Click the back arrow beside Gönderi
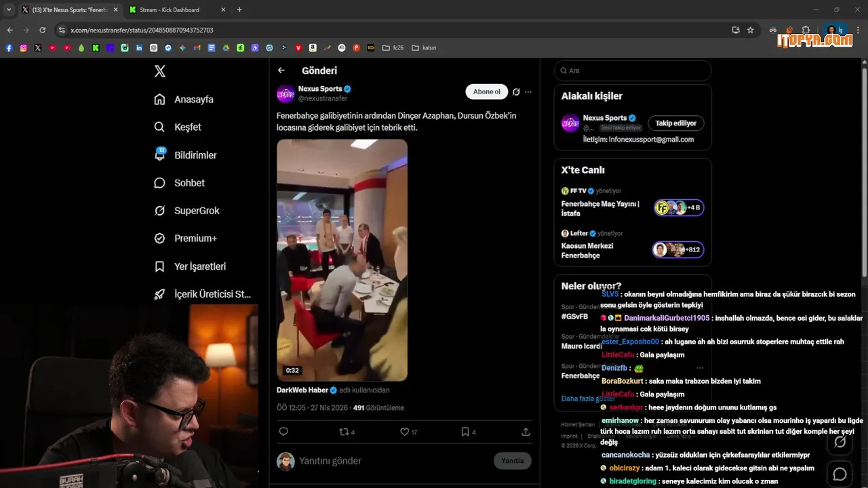The width and height of the screenshot is (868, 488). tap(281, 70)
